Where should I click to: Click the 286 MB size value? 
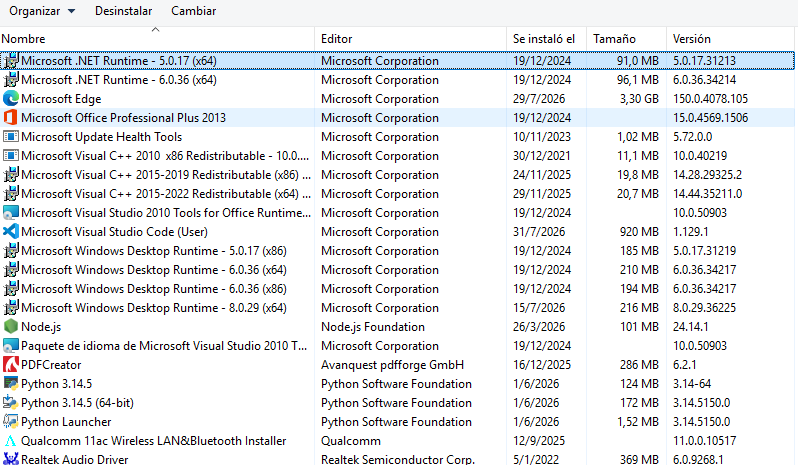(639, 365)
